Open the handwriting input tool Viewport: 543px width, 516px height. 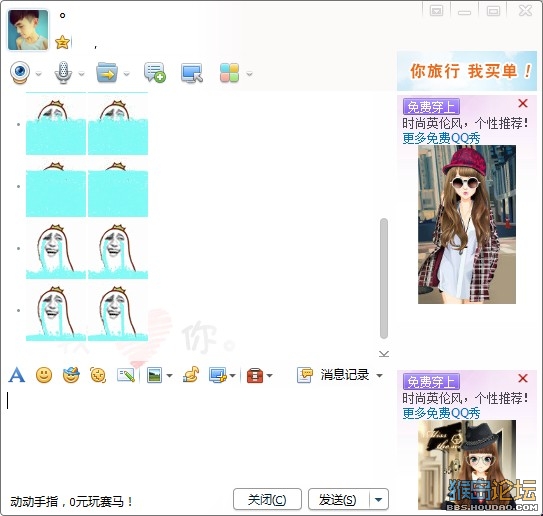tap(126, 375)
